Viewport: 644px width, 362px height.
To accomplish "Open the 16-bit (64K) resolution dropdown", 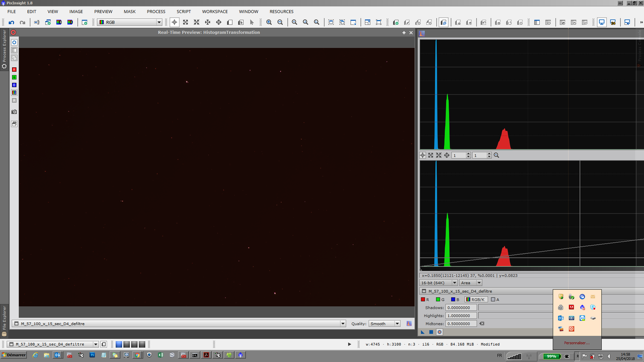I will click(x=439, y=283).
